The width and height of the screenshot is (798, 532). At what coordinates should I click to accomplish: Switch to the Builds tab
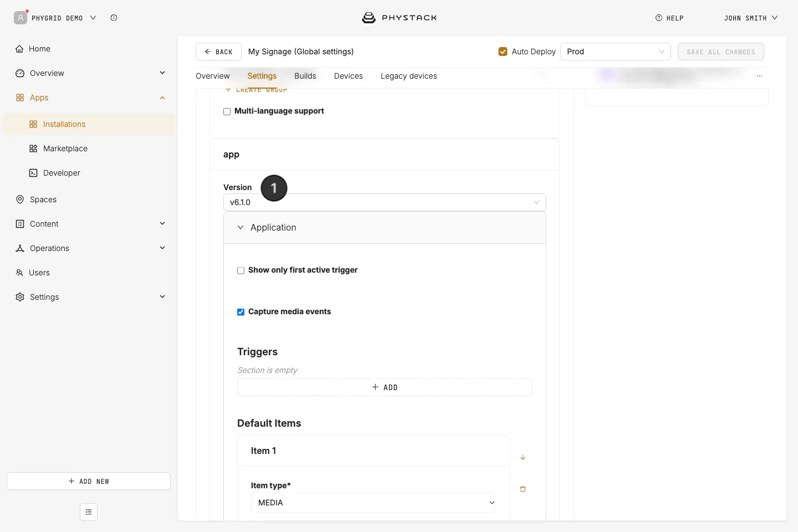[x=305, y=76]
